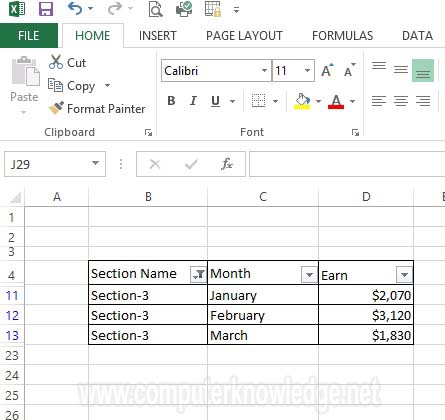
Task: Open the Underline style dropdown
Action: click(x=233, y=101)
